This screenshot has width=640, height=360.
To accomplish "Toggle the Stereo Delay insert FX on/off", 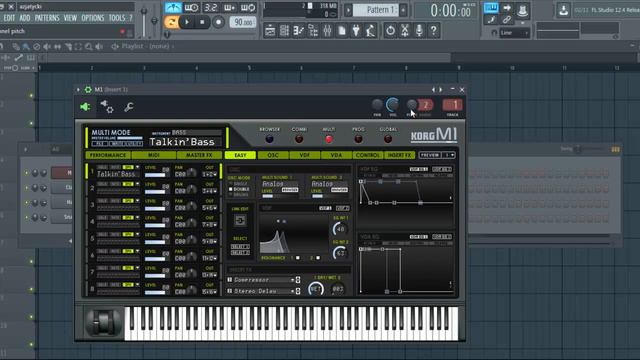I will click(230, 291).
